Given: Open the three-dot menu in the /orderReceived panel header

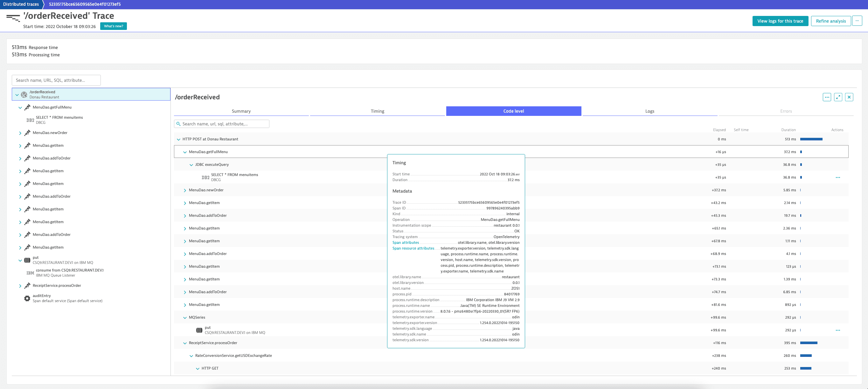Looking at the screenshot, I should [827, 97].
